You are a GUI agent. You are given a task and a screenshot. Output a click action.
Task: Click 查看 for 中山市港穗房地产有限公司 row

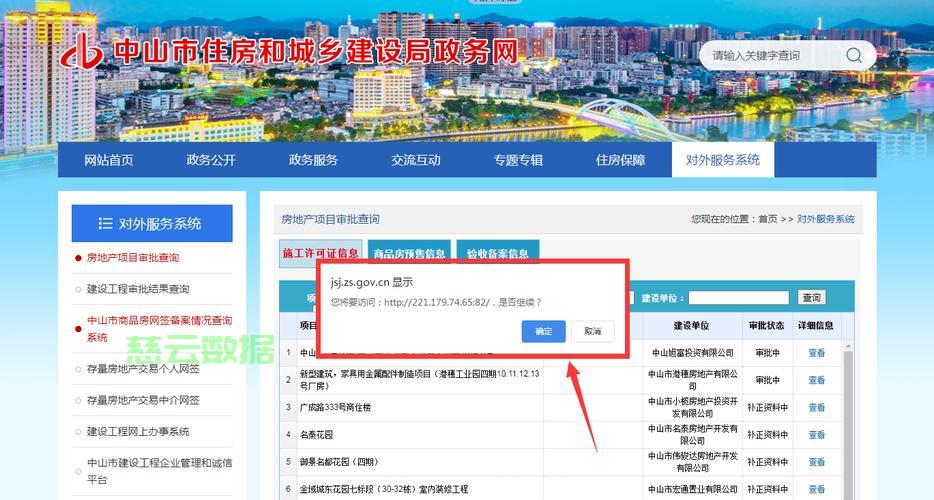[817, 380]
